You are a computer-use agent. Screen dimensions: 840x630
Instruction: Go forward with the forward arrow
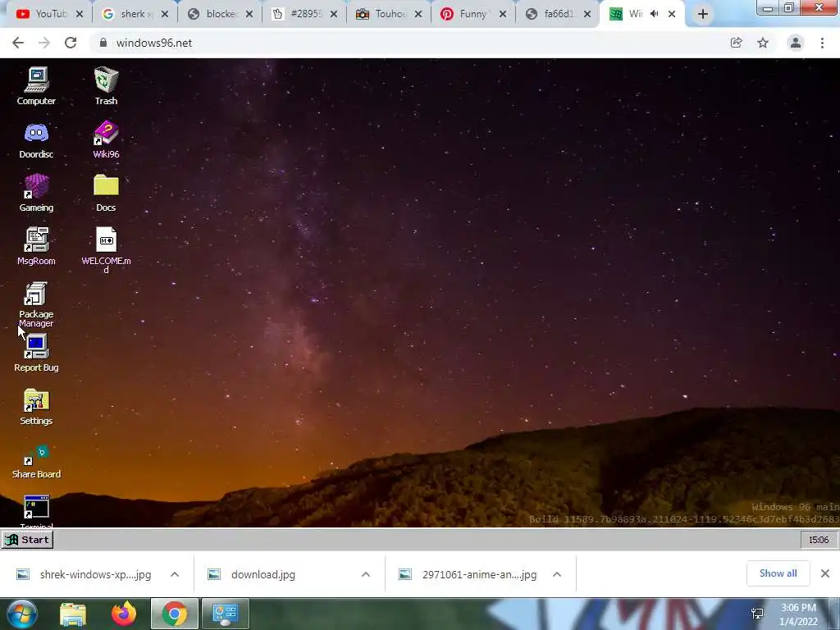coord(44,43)
